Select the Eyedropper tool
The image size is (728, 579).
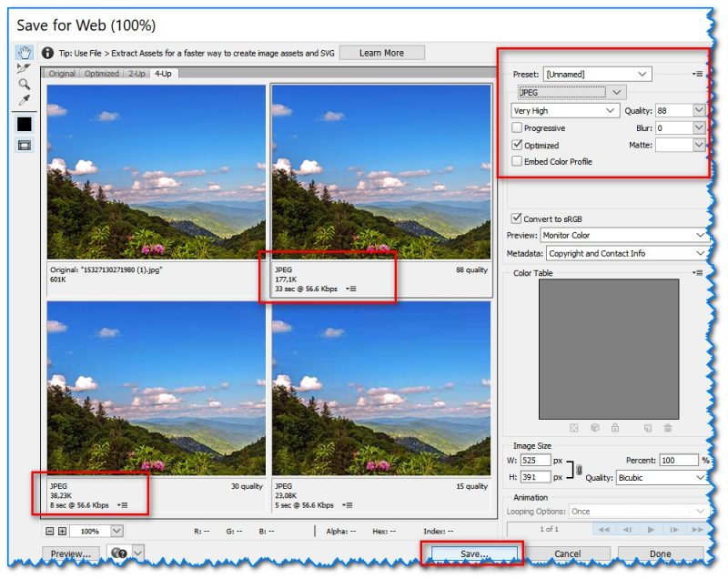point(24,99)
